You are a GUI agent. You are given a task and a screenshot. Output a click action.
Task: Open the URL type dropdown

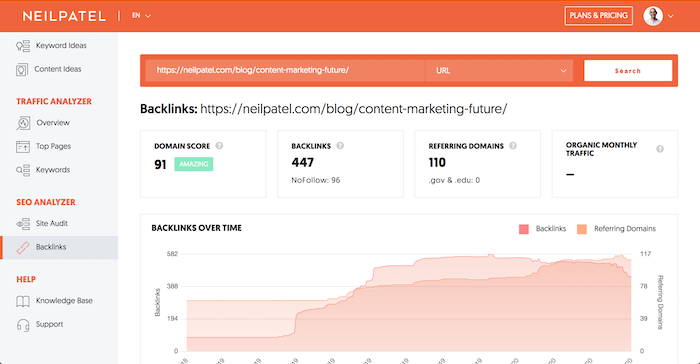[499, 71]
